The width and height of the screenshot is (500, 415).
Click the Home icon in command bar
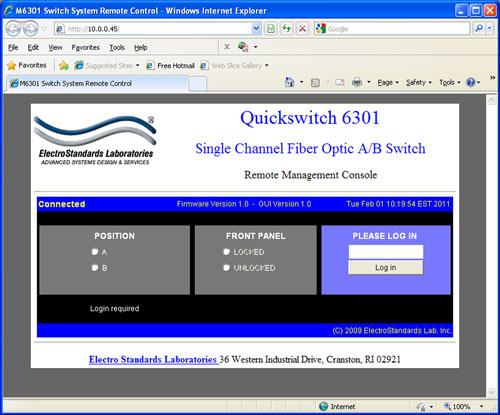289,82
